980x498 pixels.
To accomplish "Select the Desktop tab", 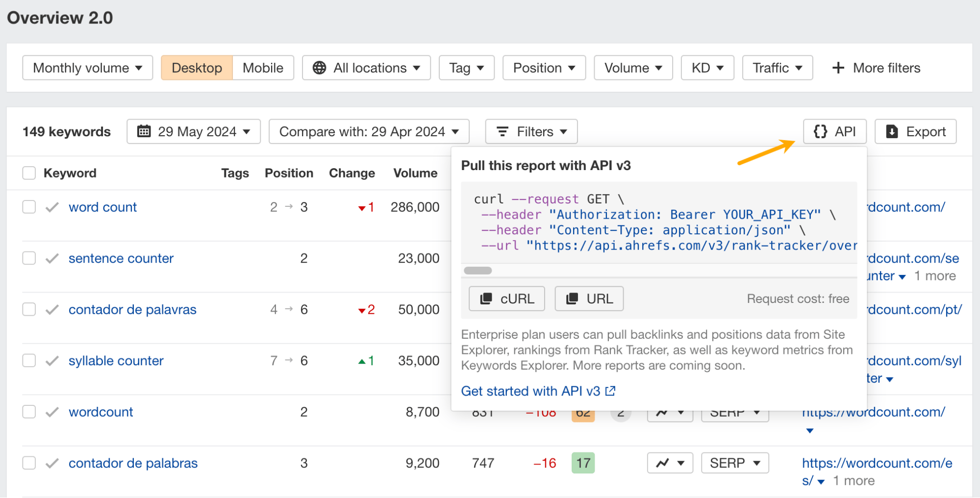I will pos(197,68).
